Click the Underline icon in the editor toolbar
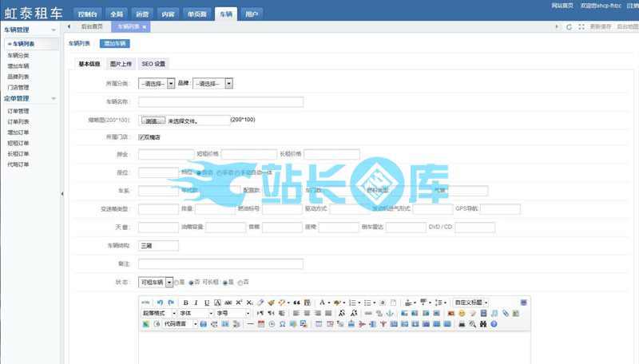639x364 pixels. pos(206,303)
